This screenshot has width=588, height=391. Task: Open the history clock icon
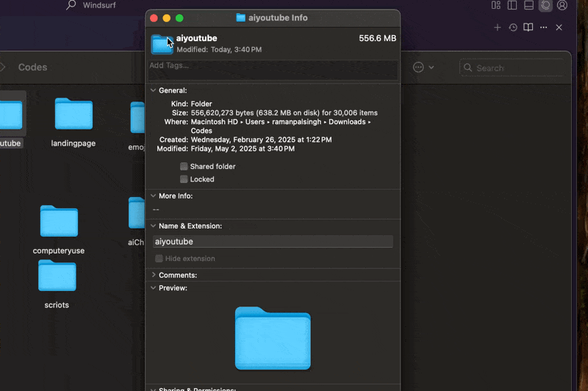pos(513,27)
